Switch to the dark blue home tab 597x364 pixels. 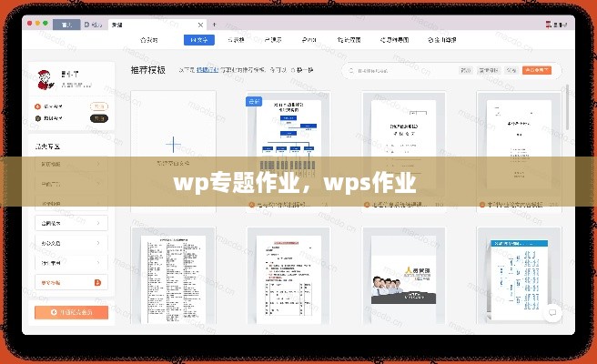tap(66, 25)
